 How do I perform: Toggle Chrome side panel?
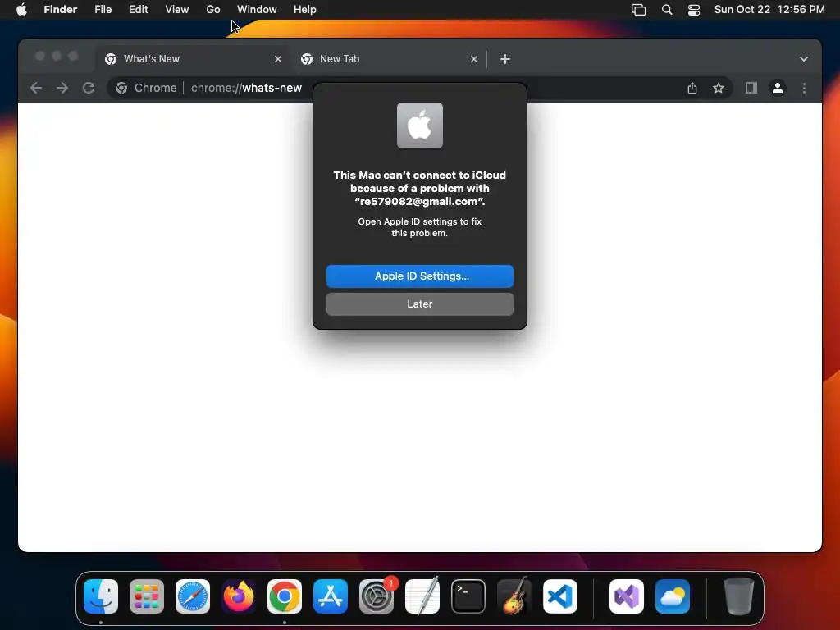751,88
